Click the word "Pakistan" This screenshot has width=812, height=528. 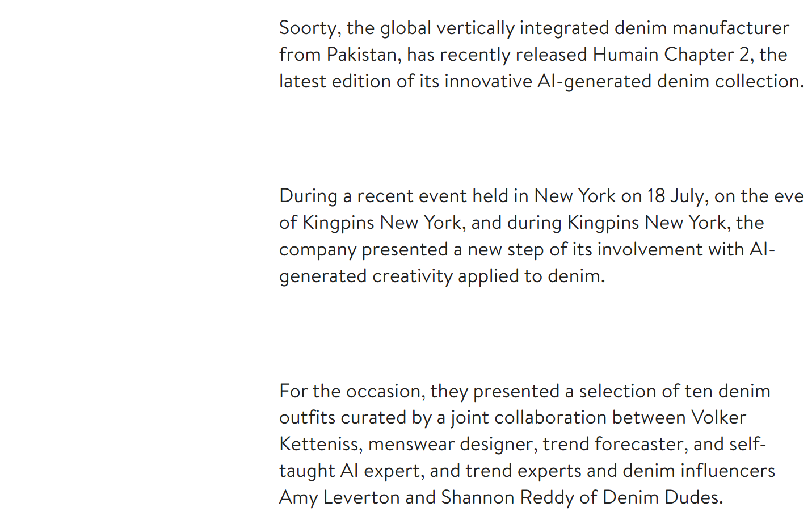(361, 55)
